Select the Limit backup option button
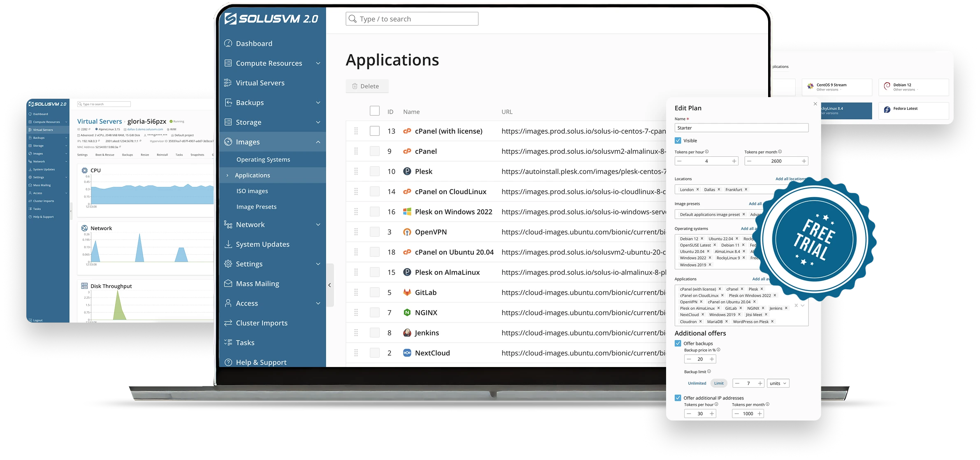The width and height of the screenshot is (980, 460). [719, 383]
